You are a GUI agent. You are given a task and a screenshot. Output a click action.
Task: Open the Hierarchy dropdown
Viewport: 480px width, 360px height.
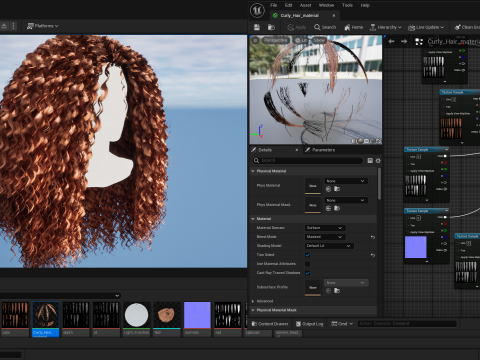pyautogui.click(x=385, y=27)
